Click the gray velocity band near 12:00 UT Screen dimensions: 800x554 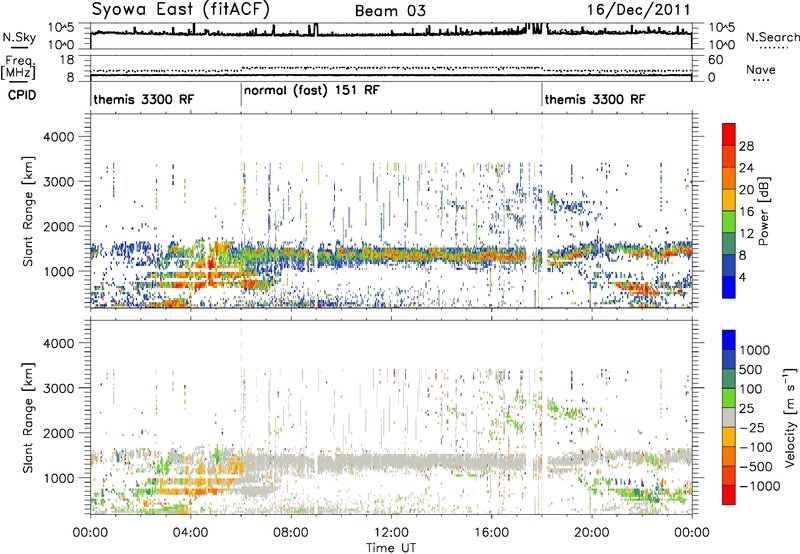[x=391, y=462]
